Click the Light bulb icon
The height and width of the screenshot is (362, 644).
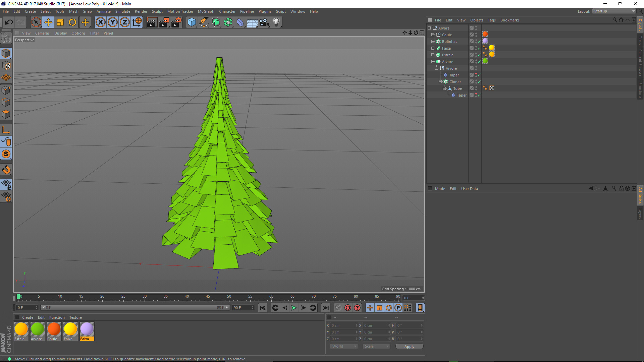pos(276,22)
